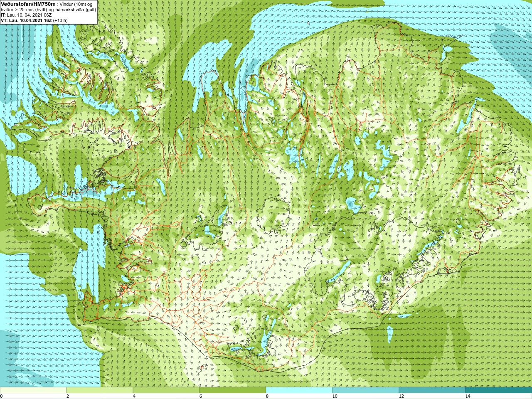
Task: Click the pale yellow 0–2 m/s legend swatch
Action: click(x=33, y=390)
